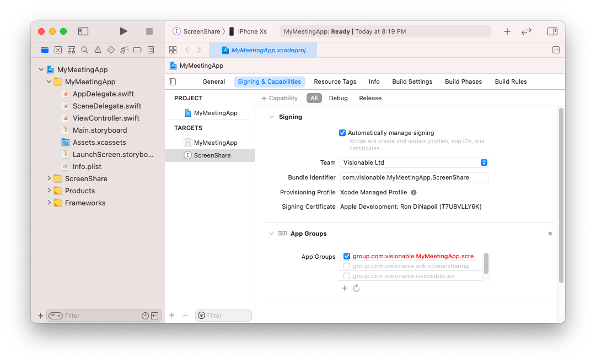Check group.com.visionable.sdk.screensharing app group
Image resolution: width=596 pixels, height=364 pixels.
point(347,266)
